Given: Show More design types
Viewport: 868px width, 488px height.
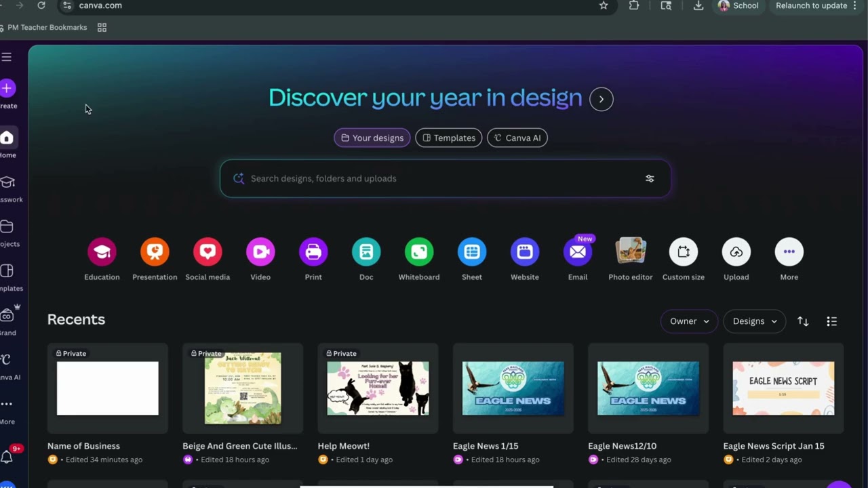Looking at the screenshot, I should click(x=789, y=252).
